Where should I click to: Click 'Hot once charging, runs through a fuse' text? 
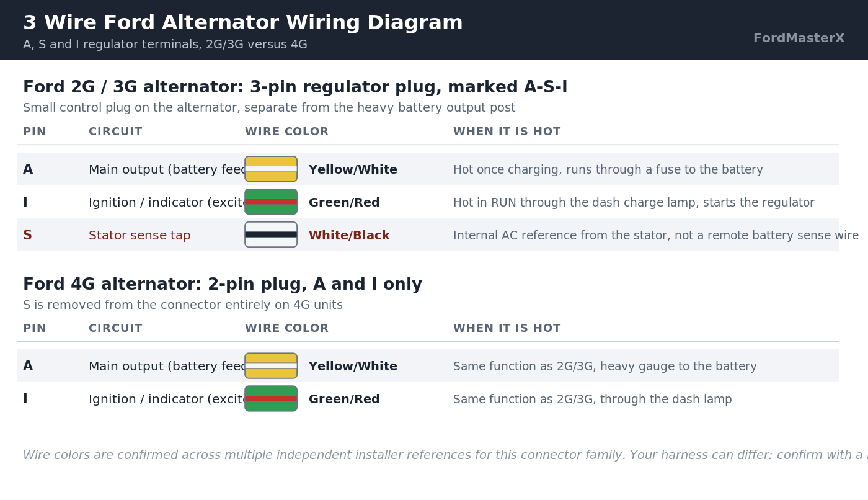click(608, 170)
